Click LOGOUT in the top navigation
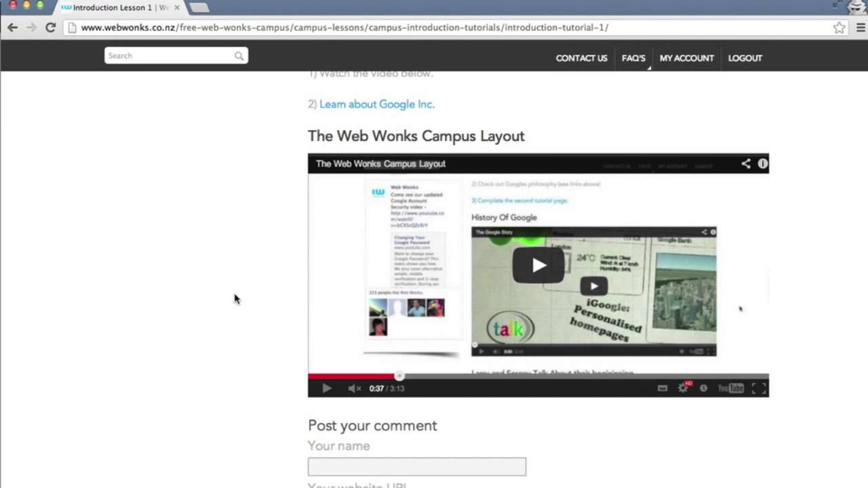 pos(745,58)
